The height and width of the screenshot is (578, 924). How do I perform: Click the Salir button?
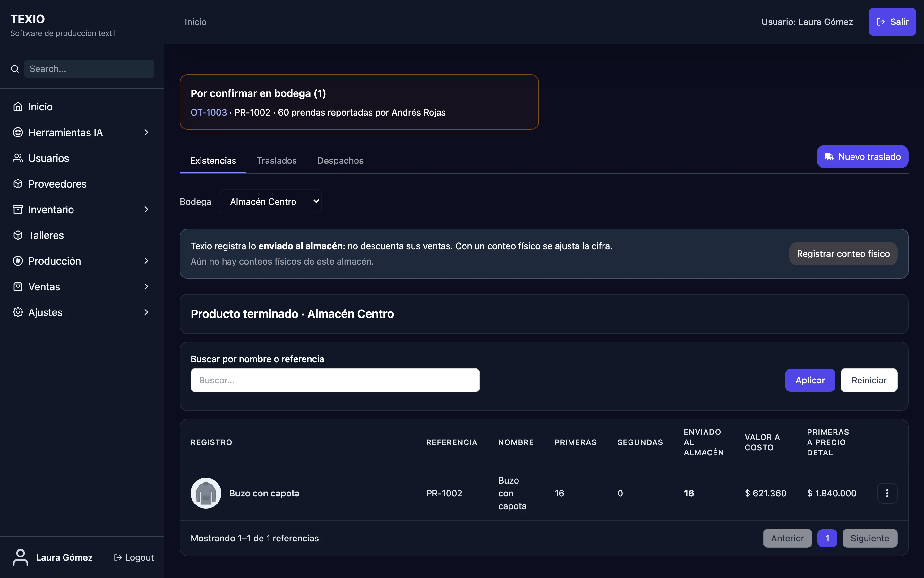tap(892, 22)
